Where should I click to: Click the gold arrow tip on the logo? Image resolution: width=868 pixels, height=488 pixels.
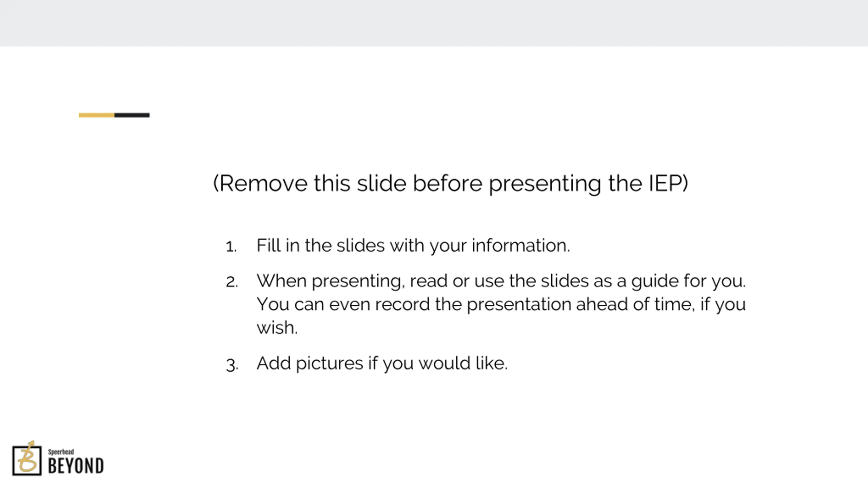pyautogui.click(x=32, y=443)
